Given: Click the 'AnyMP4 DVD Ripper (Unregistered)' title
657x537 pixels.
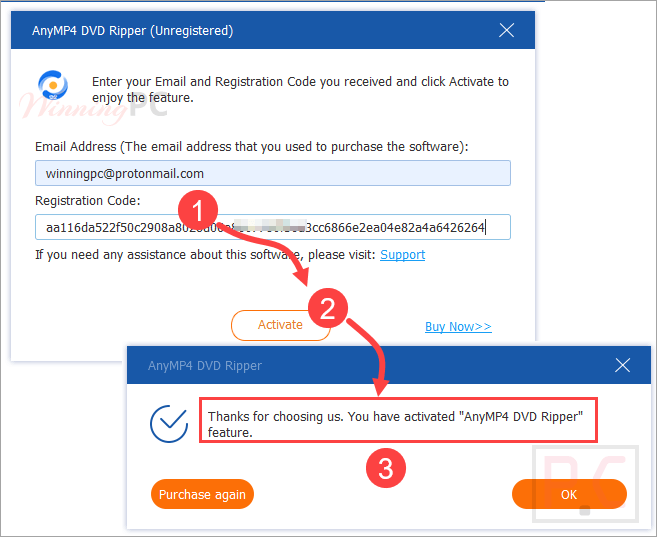Looking at the screenshot, I should 132,31.
